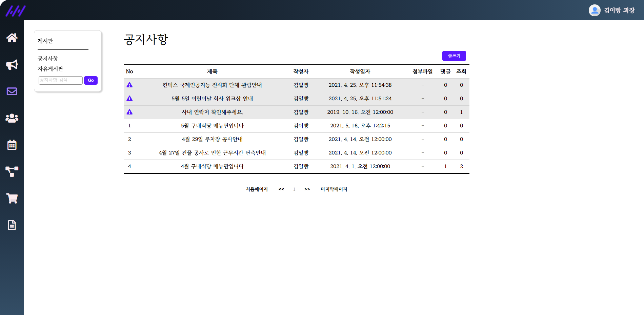Click date 2021. 5. 16. 오후 1:42:15
The height and width of the screenshot is (315, 644).
(360, 126)
